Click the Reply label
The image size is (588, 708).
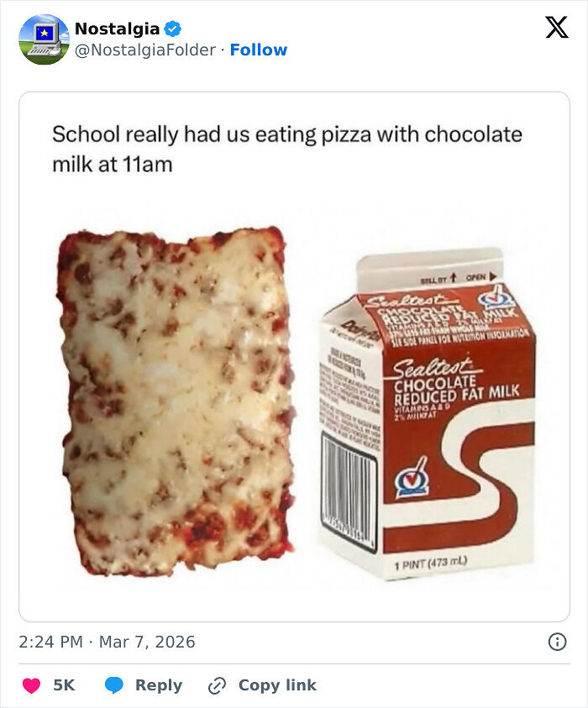159,685
